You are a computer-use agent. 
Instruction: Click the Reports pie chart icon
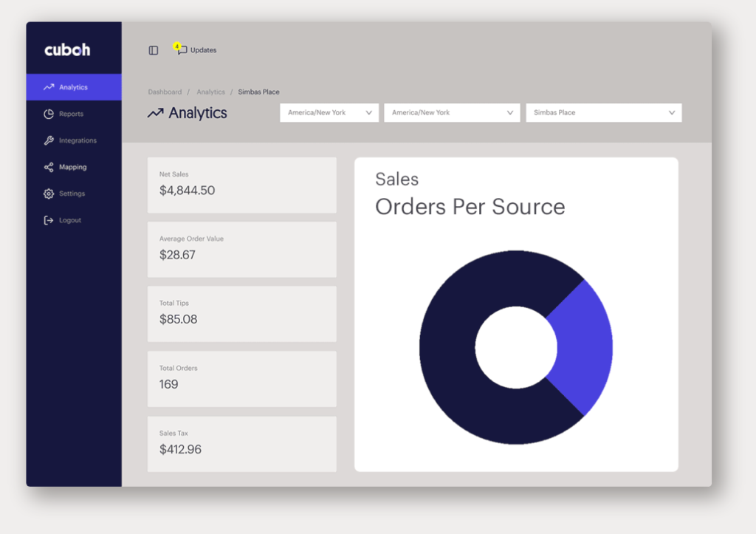tap(49, 114)
